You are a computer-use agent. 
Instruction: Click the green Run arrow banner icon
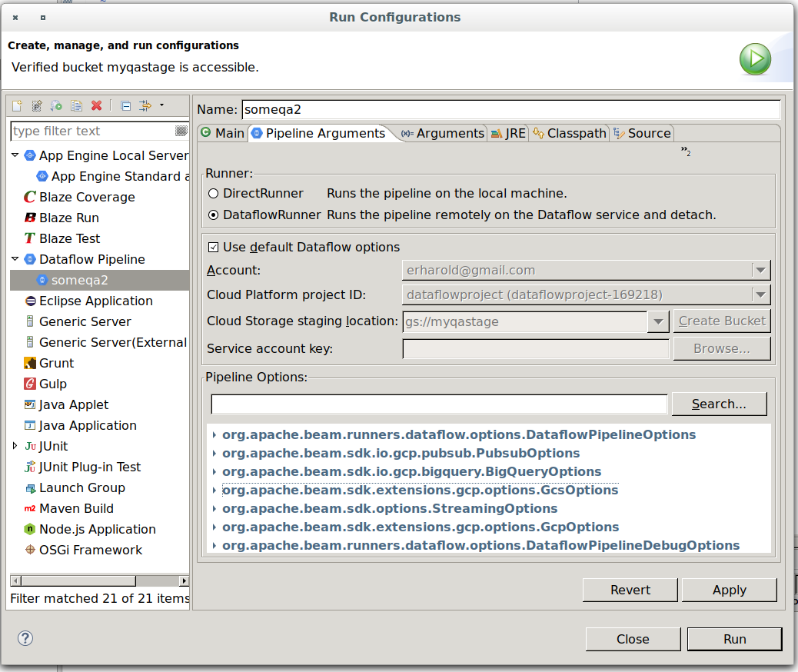(755, 58)
